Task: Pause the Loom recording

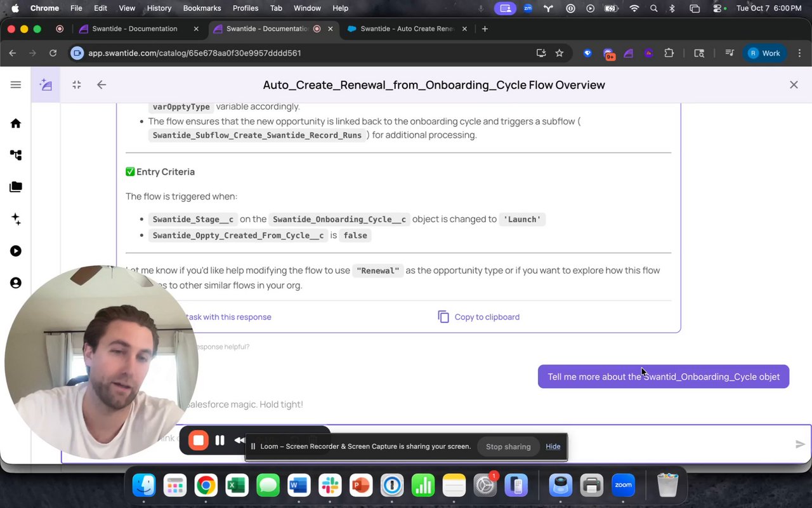Action: click(x=219, y=440)
